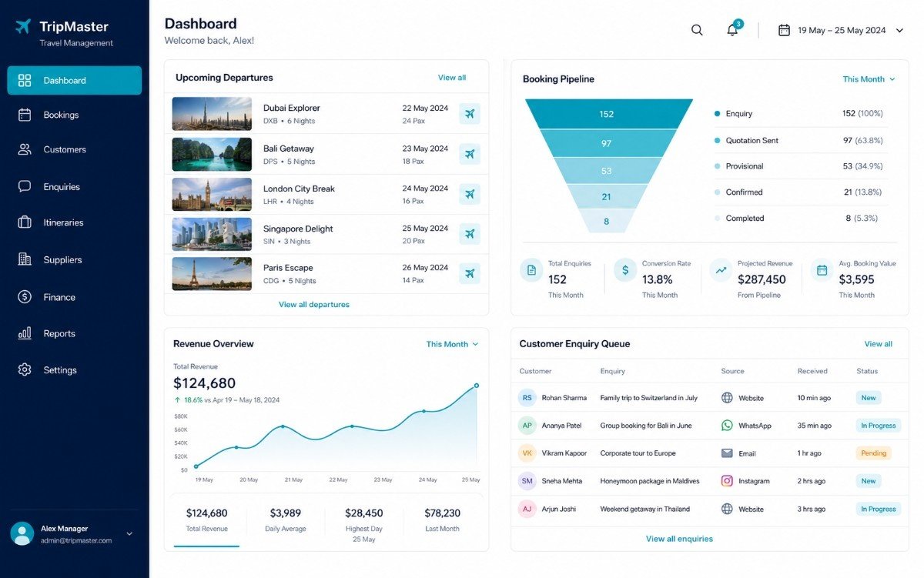Click the Email envelope icon in Vikram Kapoor row
The width and height of the screenshot is (924, 578).
727,453
